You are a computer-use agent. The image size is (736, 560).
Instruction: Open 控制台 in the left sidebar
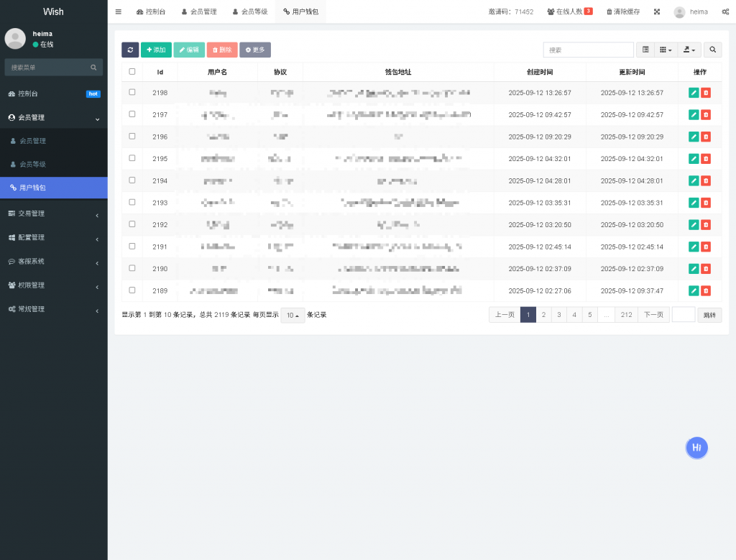(29, 94)
